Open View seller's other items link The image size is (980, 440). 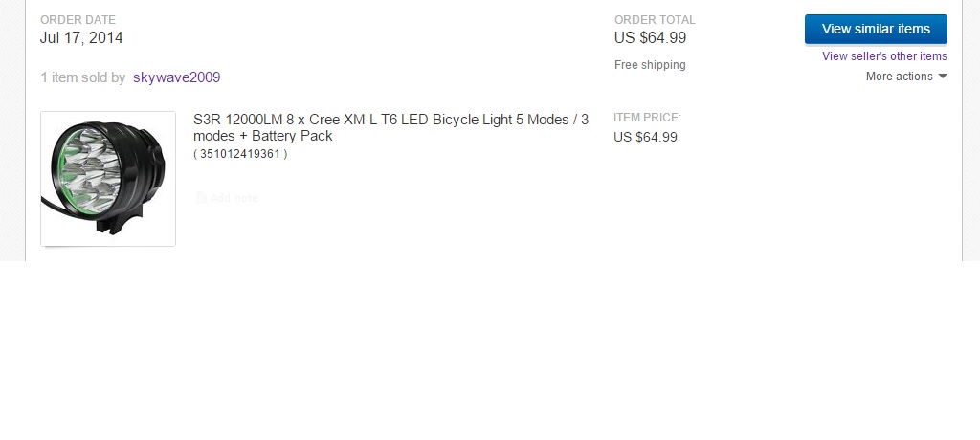coord(884,56)
